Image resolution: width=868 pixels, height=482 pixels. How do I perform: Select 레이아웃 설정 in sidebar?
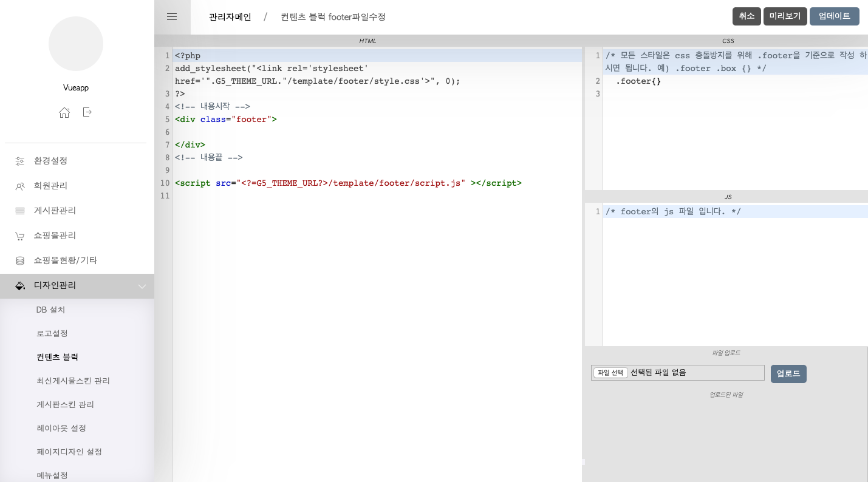tap(61, 428)
